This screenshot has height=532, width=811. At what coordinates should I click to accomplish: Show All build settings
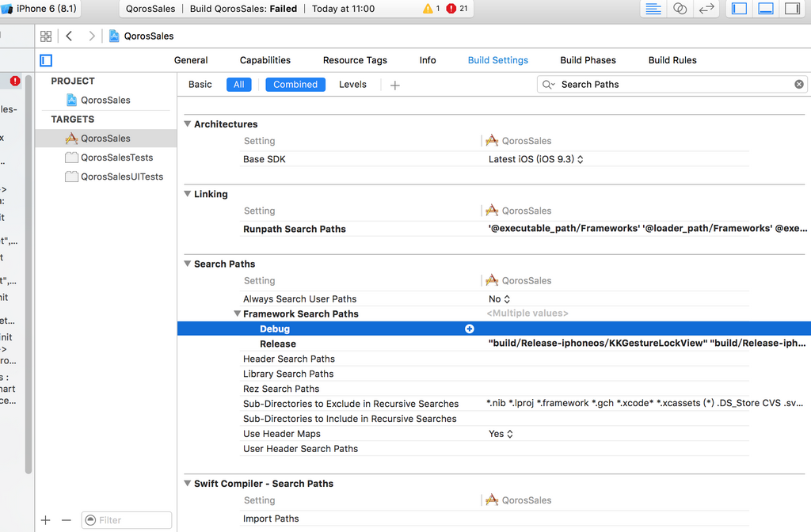239,84
